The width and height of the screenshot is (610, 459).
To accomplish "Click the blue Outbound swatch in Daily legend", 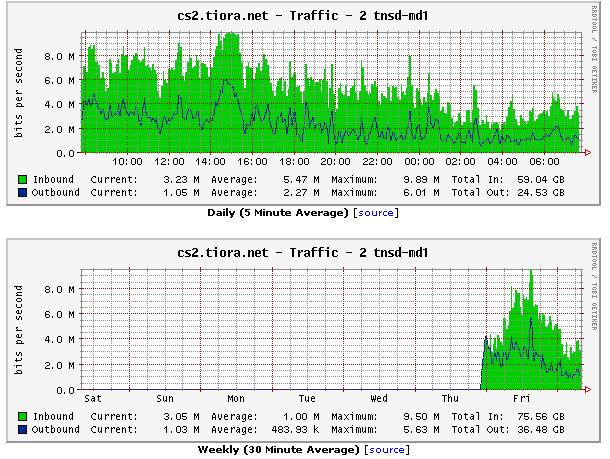I will pyautogui.click(x=22, y=193).
